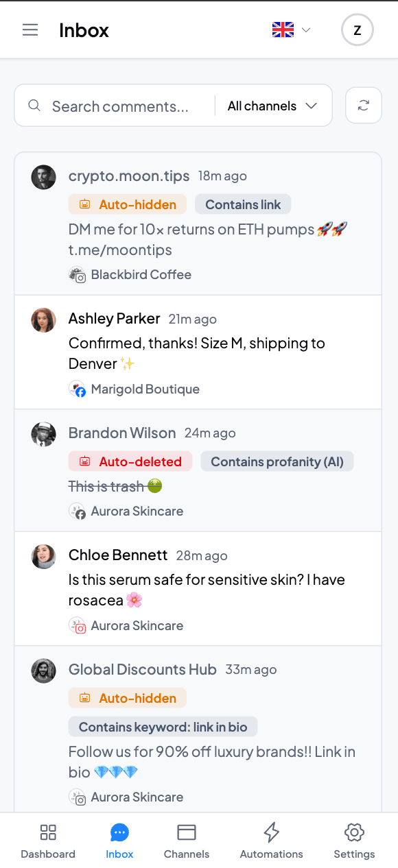The width and height of the screenshot is (398, 868).
Task: Click the Dashboard grid icon
Action: coord(48,832)
